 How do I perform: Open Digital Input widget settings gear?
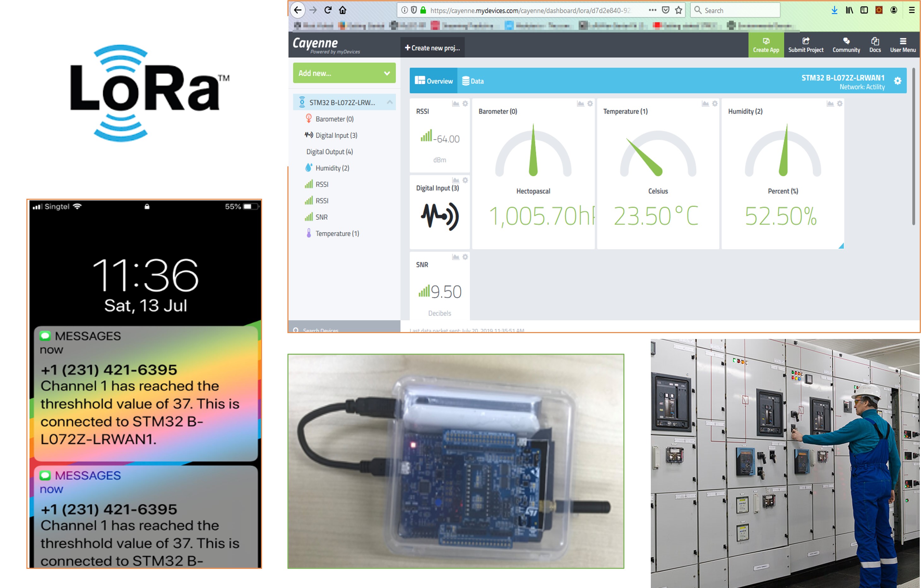tap(465, 180)
